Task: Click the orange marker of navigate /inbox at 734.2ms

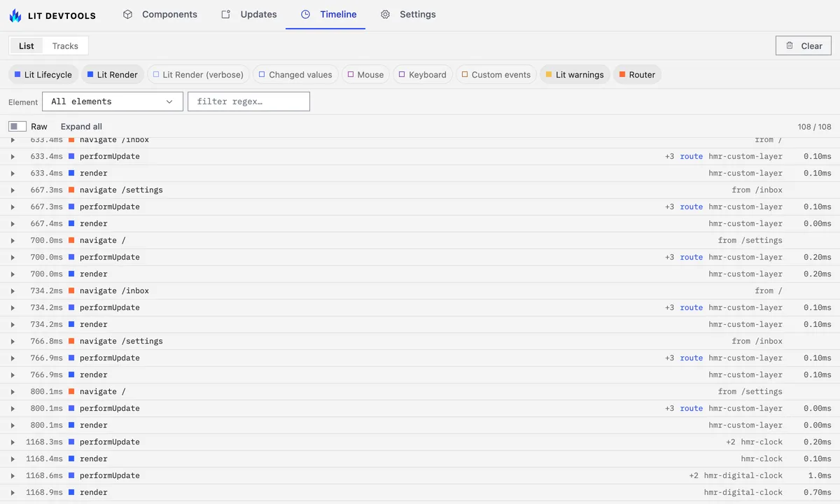Action: tap(71, 290)
